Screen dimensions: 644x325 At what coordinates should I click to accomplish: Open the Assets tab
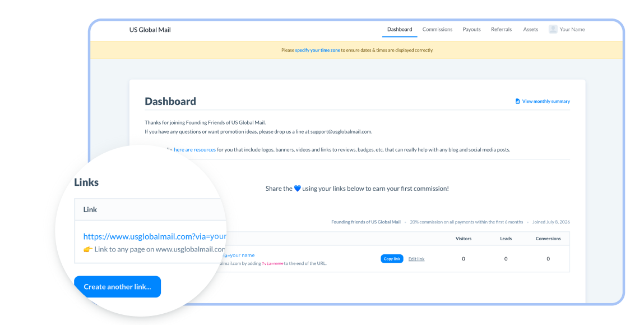click(x=530, y=29)
